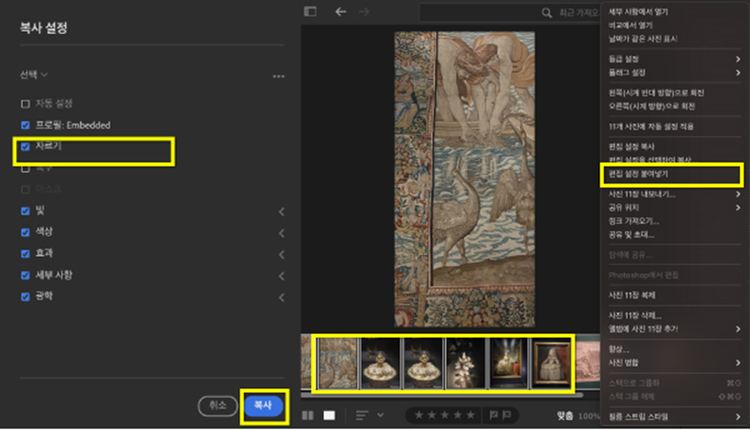Set a five-star rating
Screen dimensions: 750x430
pos(471,415)
